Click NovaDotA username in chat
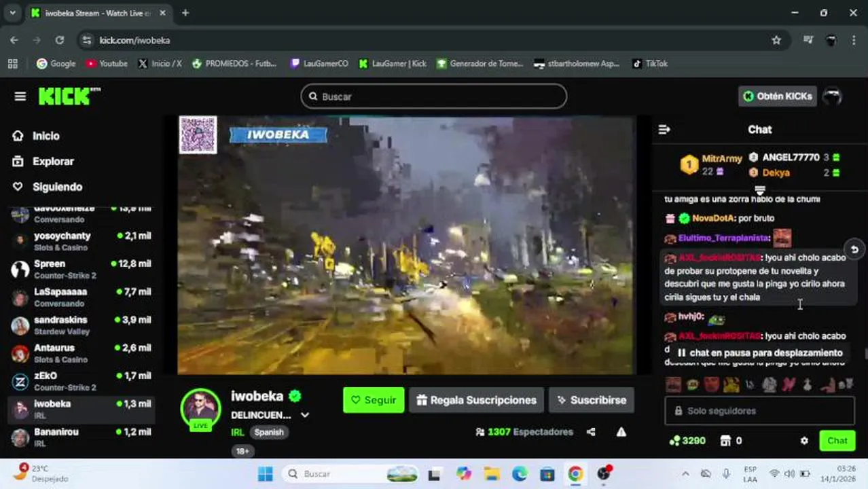The height and width of the screenshot is (489, 868). (714, 218)
